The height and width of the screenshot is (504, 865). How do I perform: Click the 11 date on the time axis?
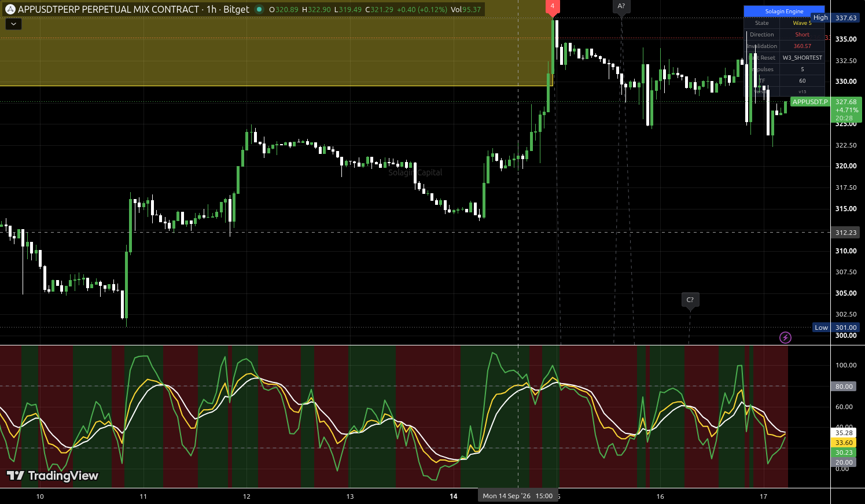click(143, 496)
